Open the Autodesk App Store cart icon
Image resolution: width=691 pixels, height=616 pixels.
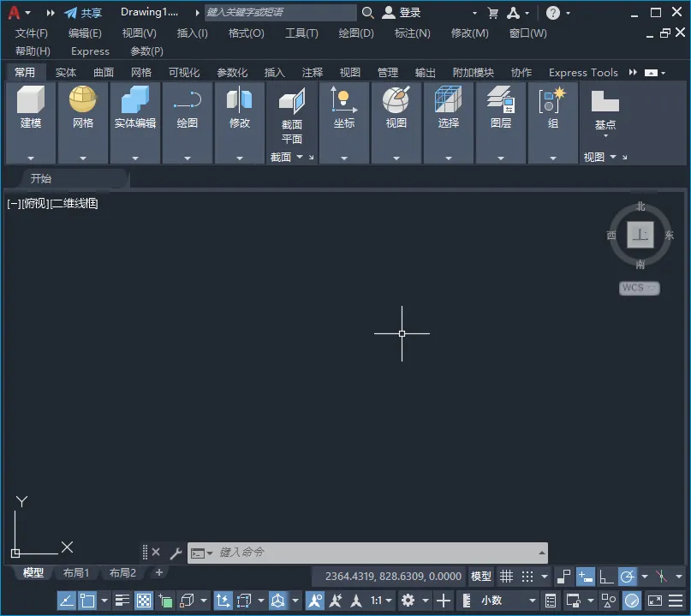pos(492,13)
